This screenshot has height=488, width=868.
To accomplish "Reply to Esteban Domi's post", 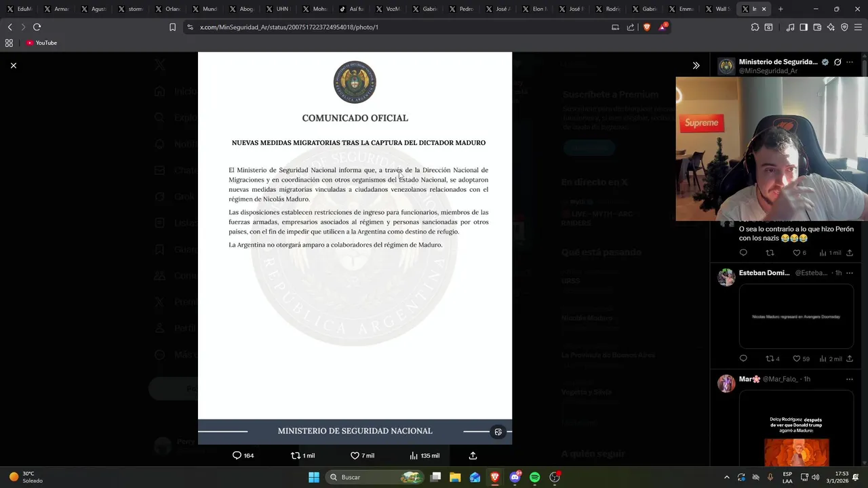I will coord(743,359).
